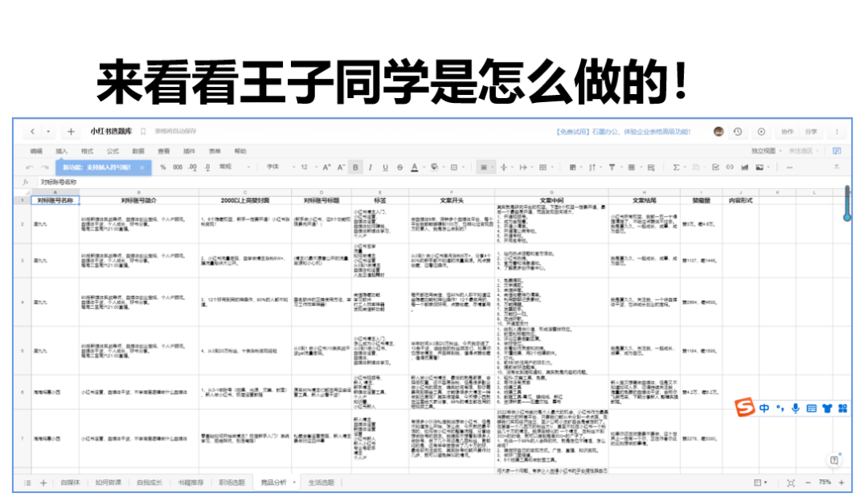This screenshot has width=868, height=501.
Task: Open the number format 常规 dropdown
Action: (x=231, y=167)
